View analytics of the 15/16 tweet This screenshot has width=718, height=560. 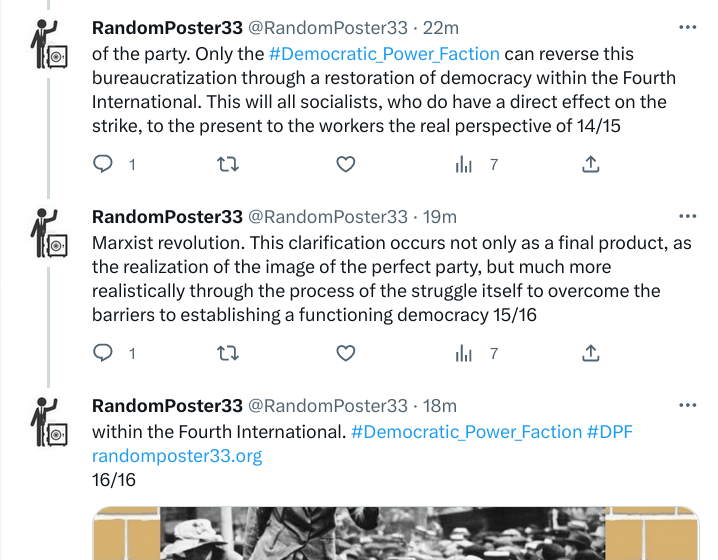[464, 352]
